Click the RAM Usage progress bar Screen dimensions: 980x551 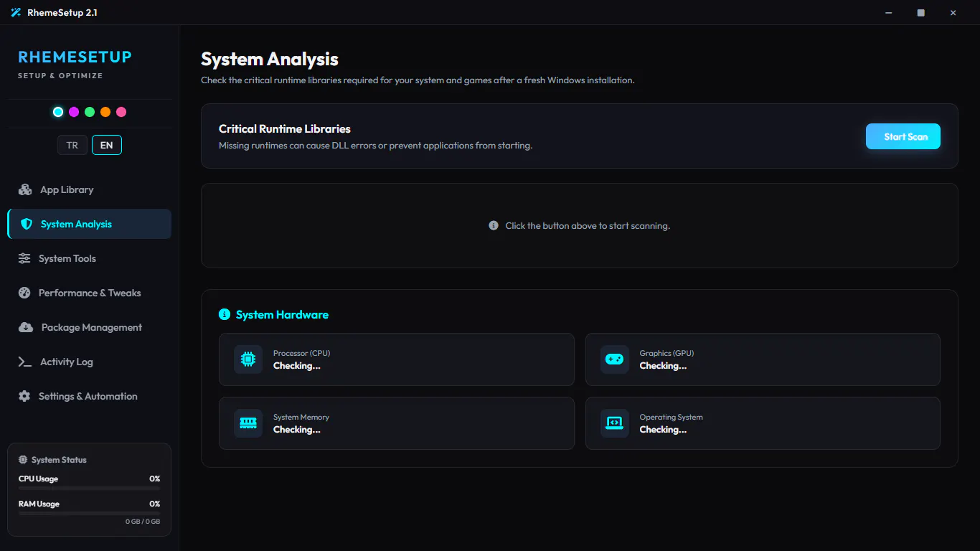point(89,513)
